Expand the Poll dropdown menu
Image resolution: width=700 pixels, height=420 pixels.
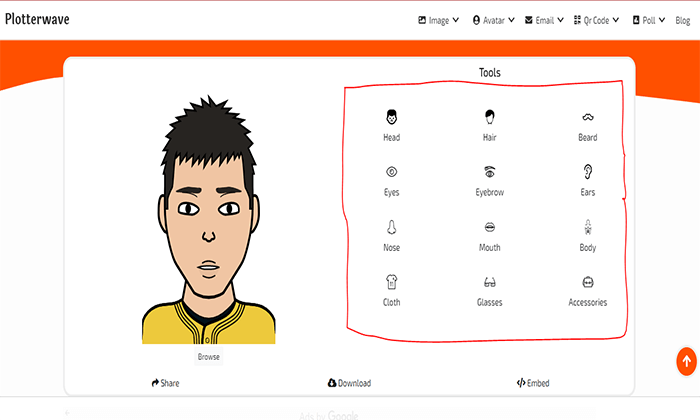(649, 20)
